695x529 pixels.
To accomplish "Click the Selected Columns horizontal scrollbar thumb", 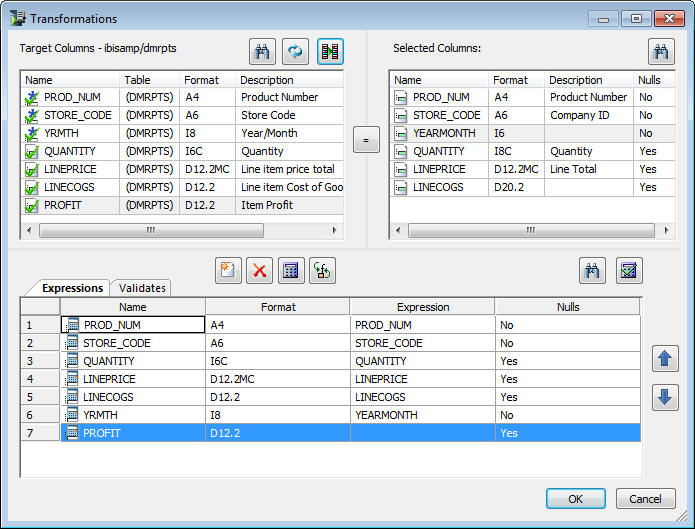I will click(x=531, y=231).
